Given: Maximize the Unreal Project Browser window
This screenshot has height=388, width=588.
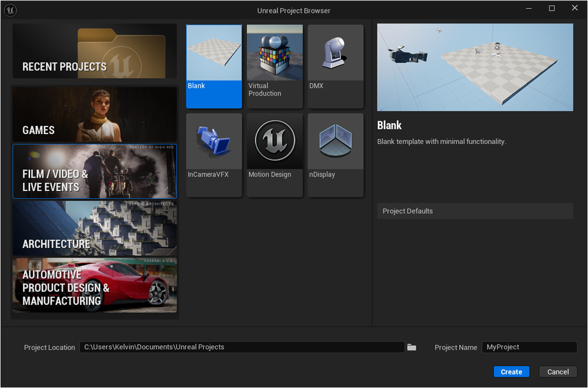Looking at the screenshot, I should click(x=552, y=8).
